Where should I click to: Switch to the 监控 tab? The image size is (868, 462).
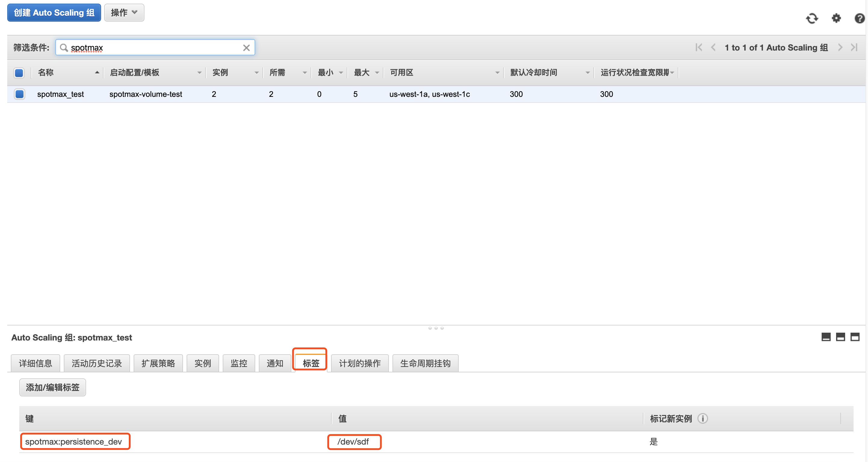(x=239, y=363)
